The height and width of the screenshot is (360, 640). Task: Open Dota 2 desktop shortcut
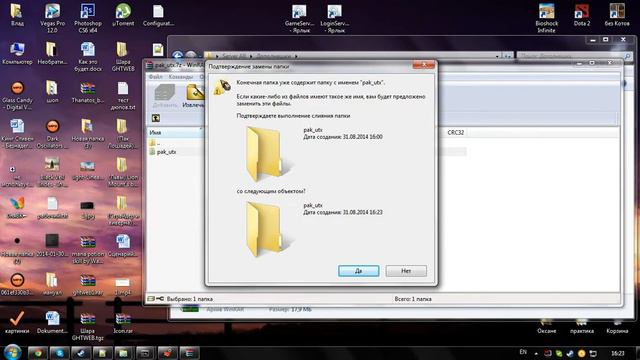tap(582, 15)
